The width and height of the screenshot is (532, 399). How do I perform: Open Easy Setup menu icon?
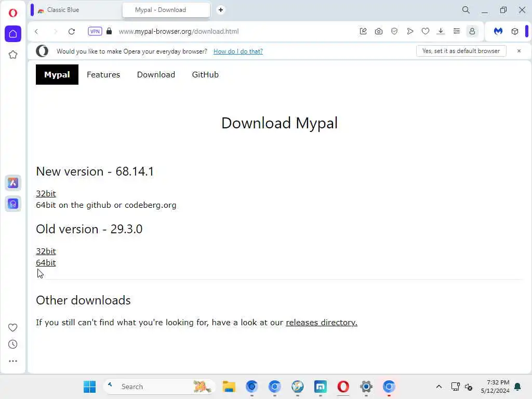457,32
